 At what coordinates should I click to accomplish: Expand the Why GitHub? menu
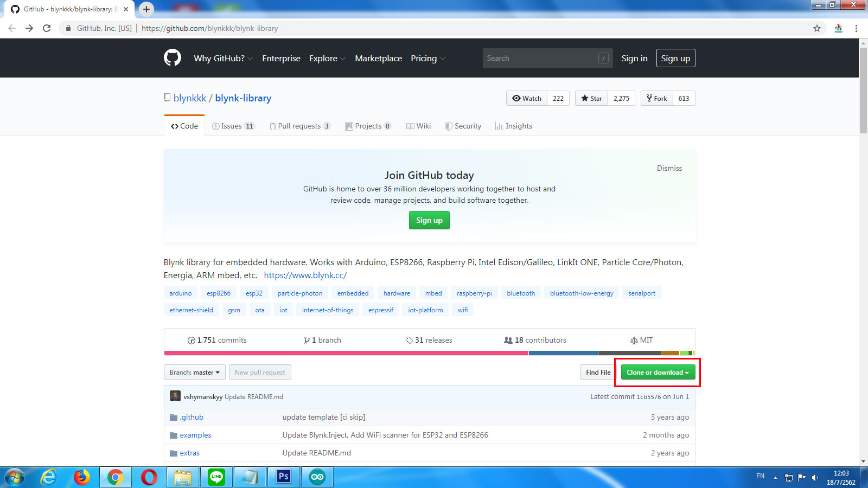[223, 58]
